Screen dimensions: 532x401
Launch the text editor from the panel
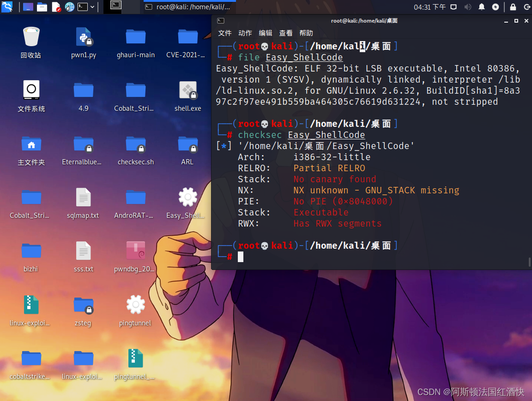click(56, 7)
